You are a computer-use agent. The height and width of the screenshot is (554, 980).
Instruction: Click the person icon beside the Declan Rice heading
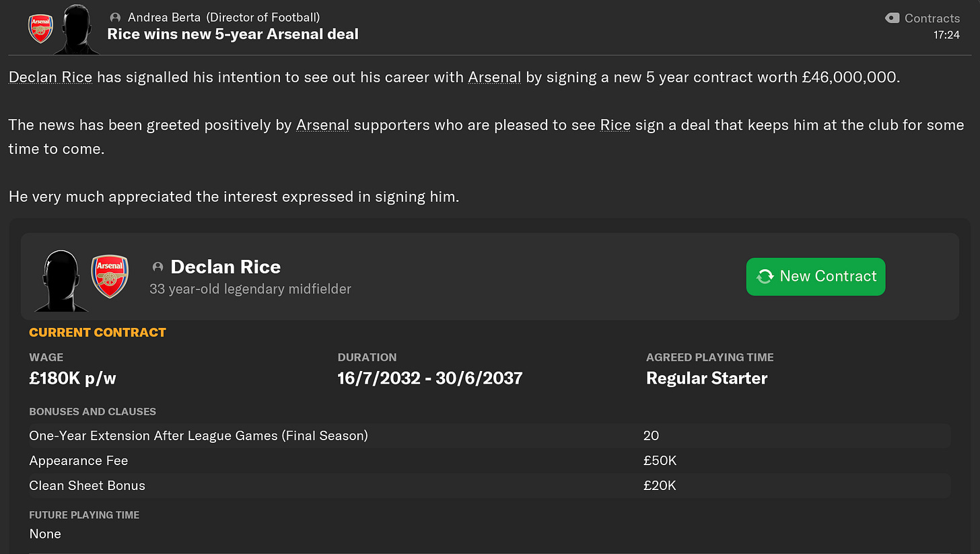158,267
